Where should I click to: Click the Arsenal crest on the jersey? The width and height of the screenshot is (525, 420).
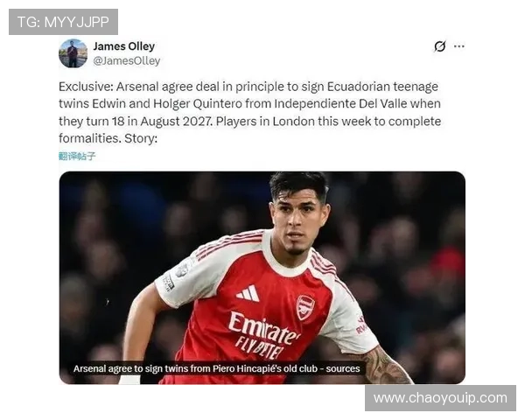tap(305, 307)
